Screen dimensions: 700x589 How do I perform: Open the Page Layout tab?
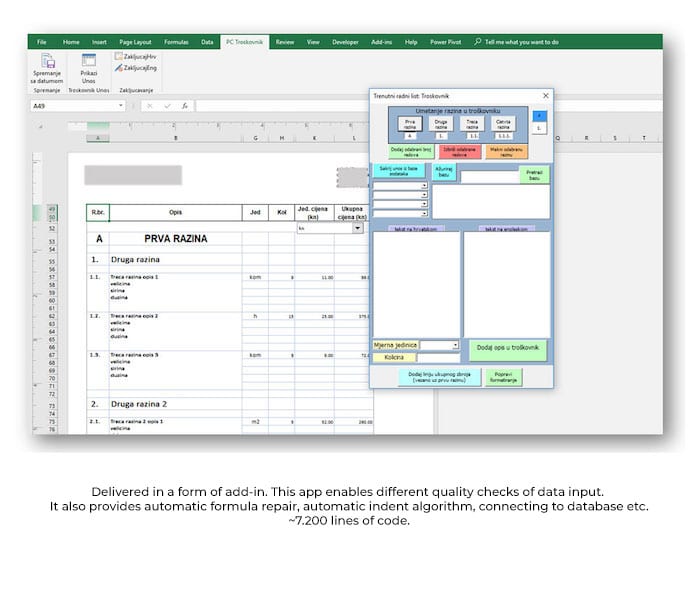[135, 42]
